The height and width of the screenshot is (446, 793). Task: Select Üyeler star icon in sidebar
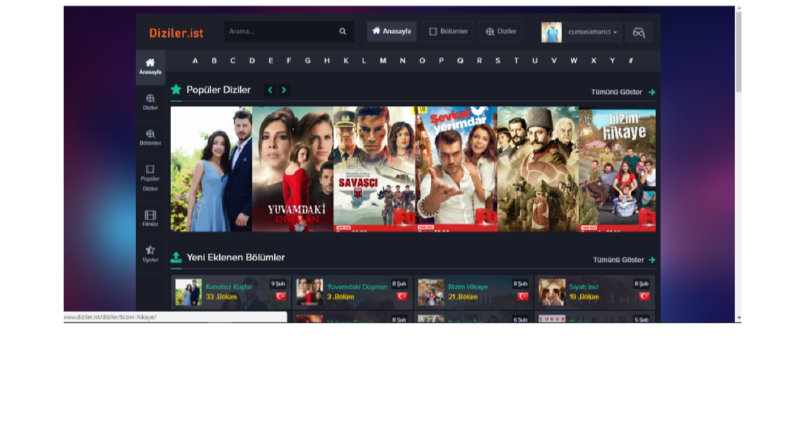click(150, 254)
